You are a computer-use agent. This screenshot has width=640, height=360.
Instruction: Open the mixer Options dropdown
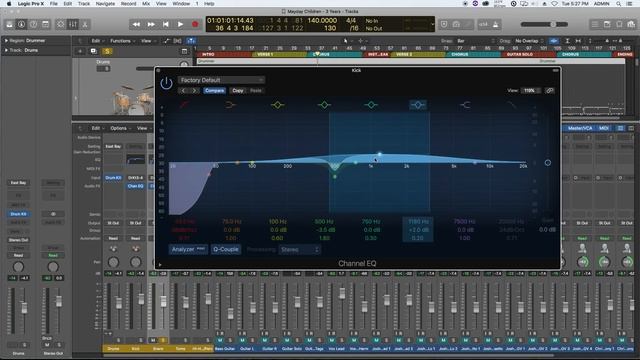pyautogui.click(x=120, y=128)
